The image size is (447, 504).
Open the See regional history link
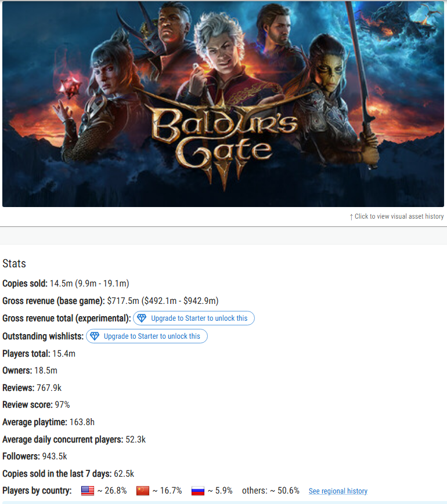[338, 491]
